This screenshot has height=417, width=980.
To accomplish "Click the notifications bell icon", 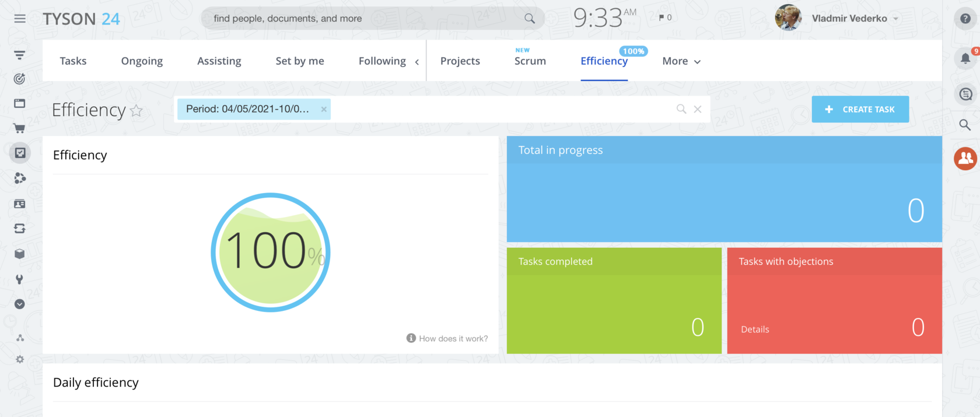I will pos(965,58).
